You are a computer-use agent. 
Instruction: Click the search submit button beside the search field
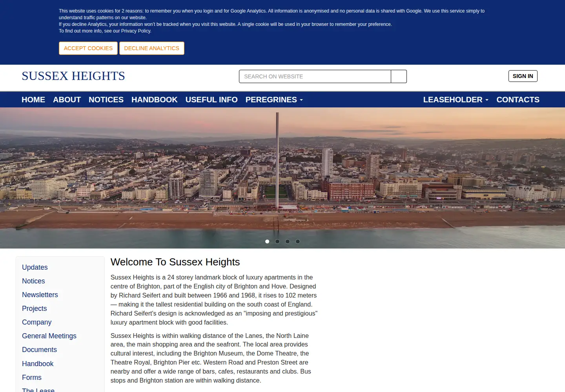(399, 76)
